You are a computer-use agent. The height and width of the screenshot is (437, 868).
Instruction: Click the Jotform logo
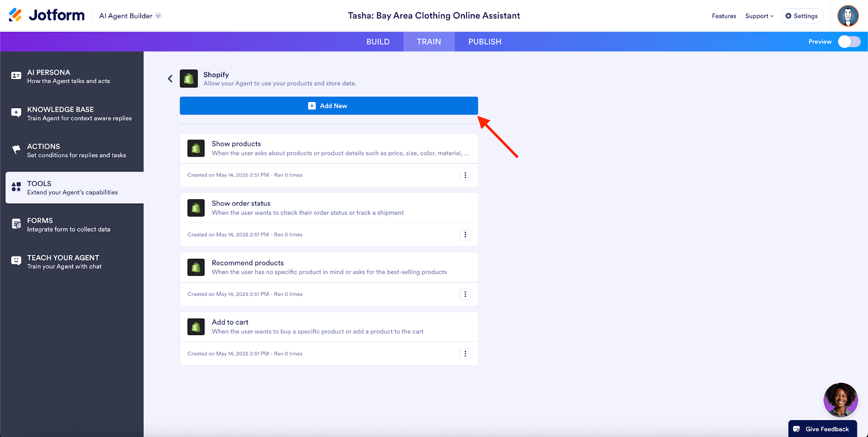pos(47,15)
